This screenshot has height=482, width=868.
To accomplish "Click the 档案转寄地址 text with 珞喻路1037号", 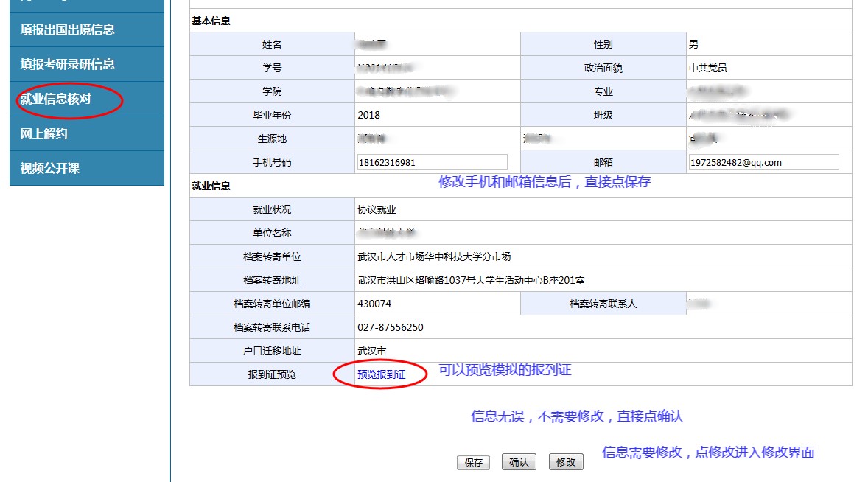I will 471,280.
